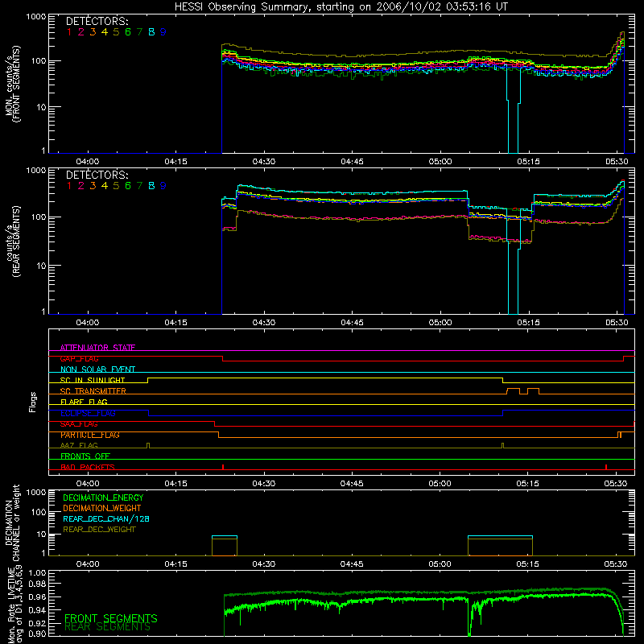This screenshot has width=644, height=644.
Task: Click the 'ECLIPSE_FLAG' label
Action: coord(88,413)
